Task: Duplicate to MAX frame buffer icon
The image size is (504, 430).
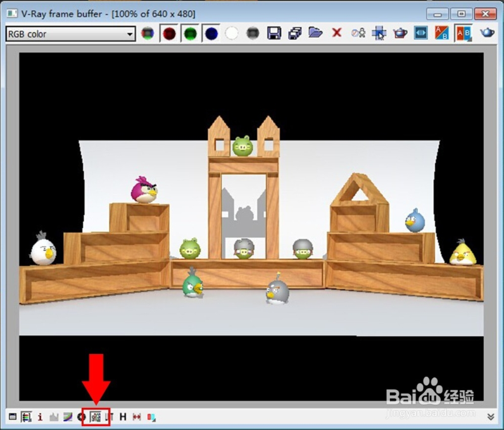Action: [358, 33]
